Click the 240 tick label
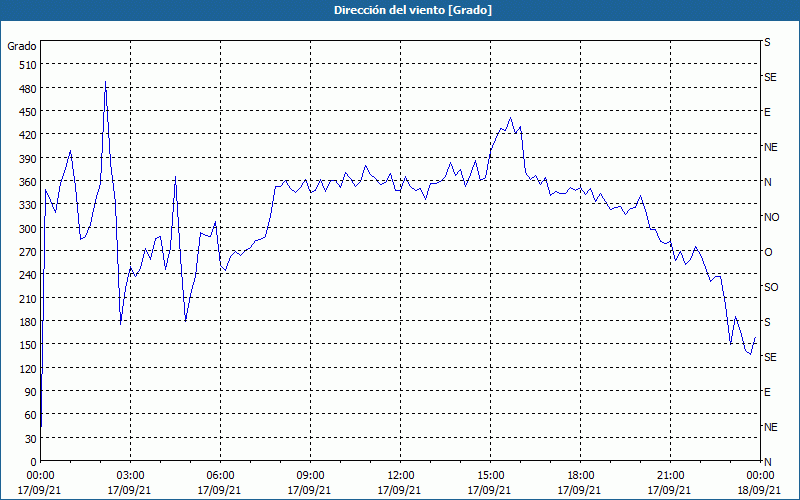This screenshot has width=800, height=500. coord(29,275)
